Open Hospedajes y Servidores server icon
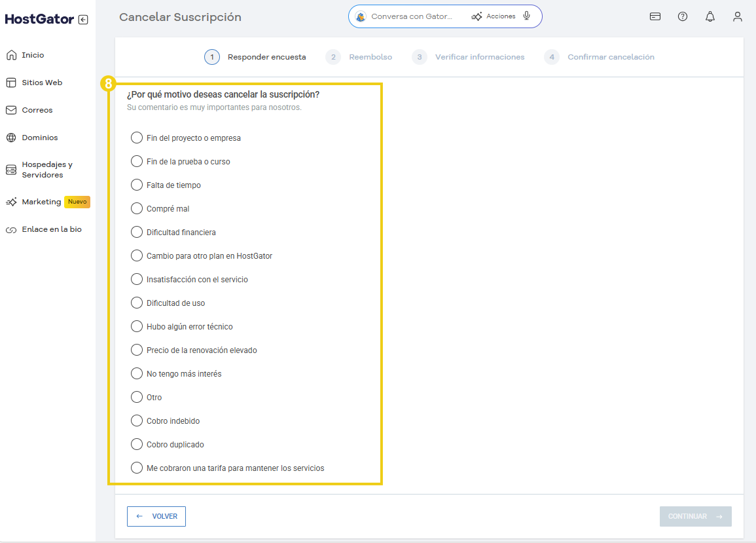756x543 pixels. coord(10,169)
